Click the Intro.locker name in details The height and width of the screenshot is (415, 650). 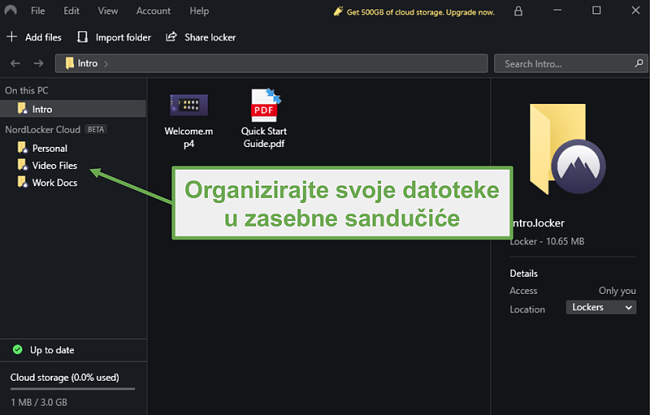coord(538,223)
